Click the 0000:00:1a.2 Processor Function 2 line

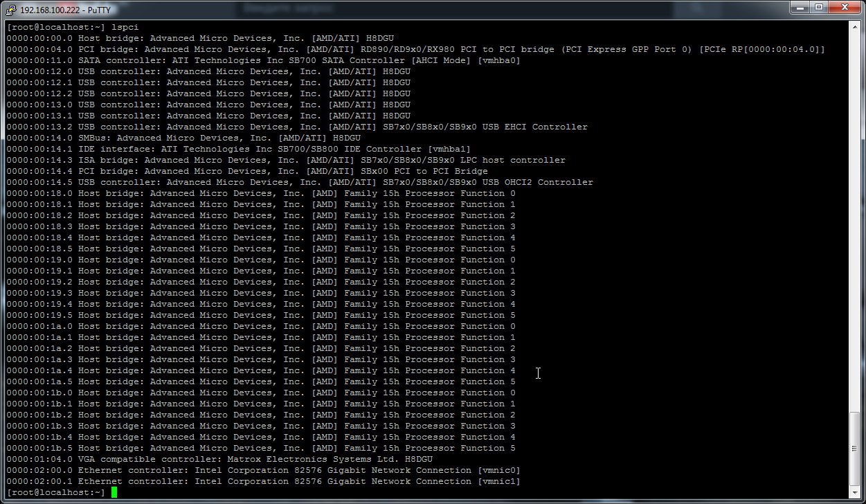[x=261, y=348]
